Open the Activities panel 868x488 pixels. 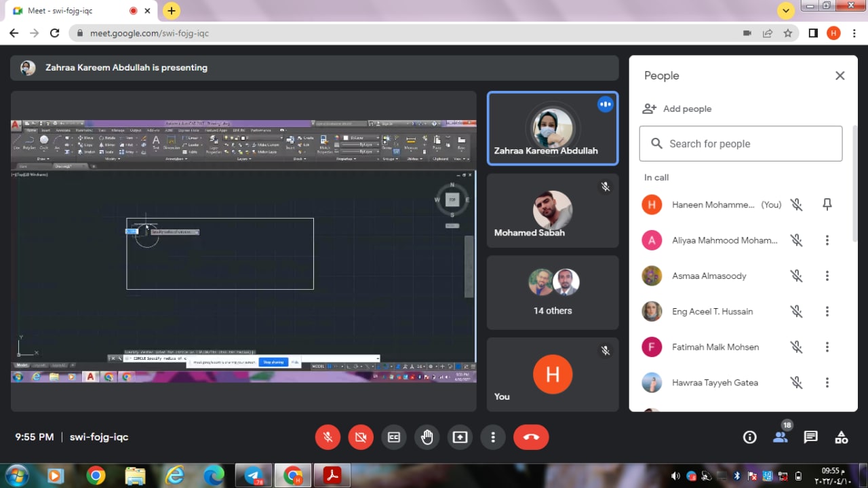click(x=841, y=437)
